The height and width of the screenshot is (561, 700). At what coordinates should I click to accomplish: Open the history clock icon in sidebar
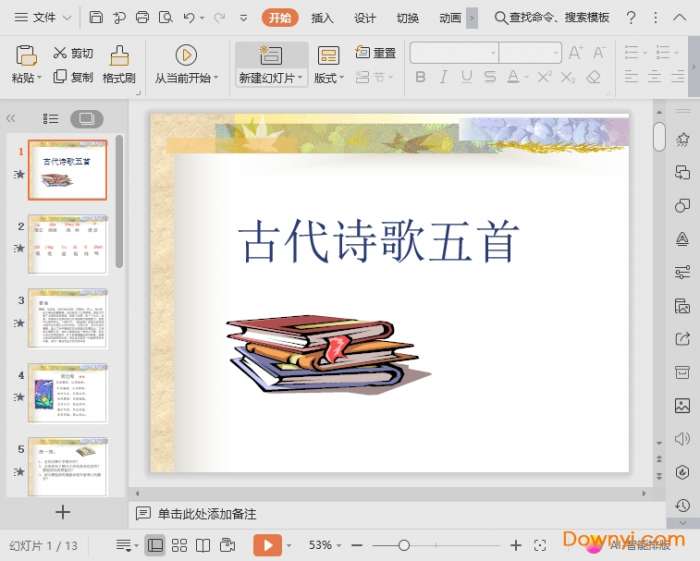pyautogui.click(x=682, y=505)
